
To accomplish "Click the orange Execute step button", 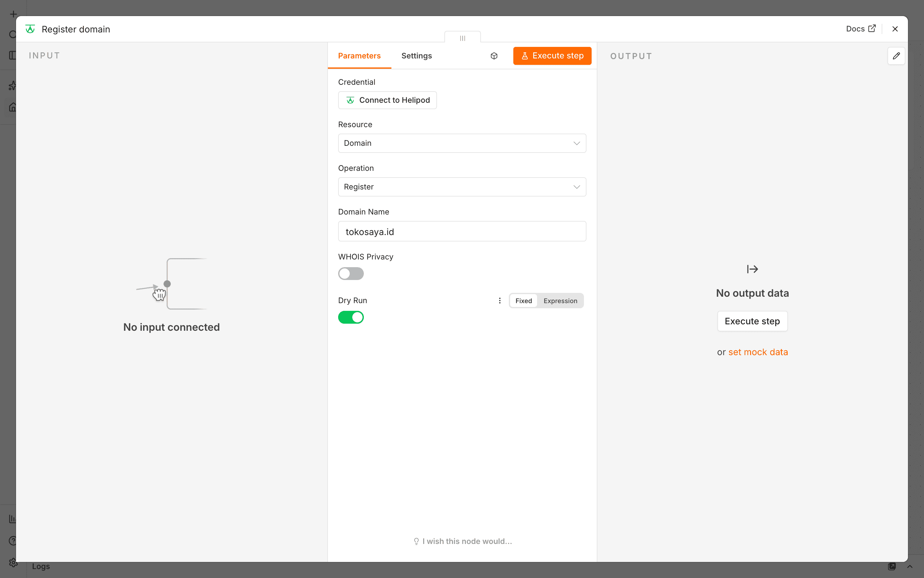I will pos(552,56).
